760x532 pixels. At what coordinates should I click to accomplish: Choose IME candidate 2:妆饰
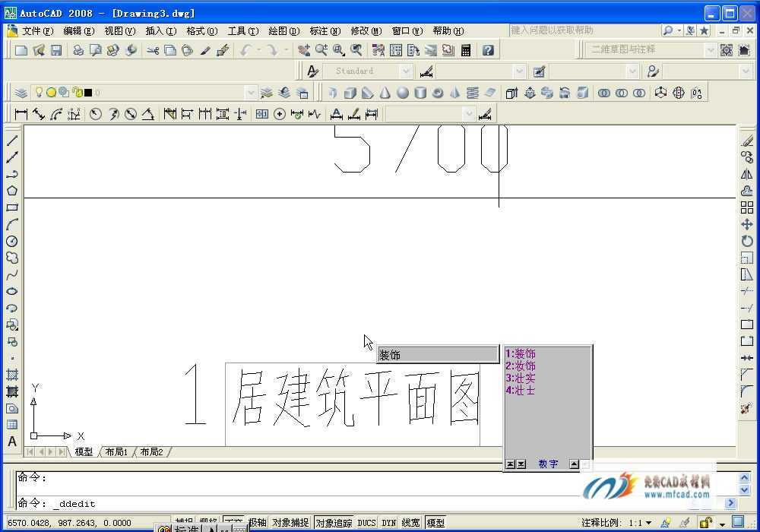(x=521, y=366)
